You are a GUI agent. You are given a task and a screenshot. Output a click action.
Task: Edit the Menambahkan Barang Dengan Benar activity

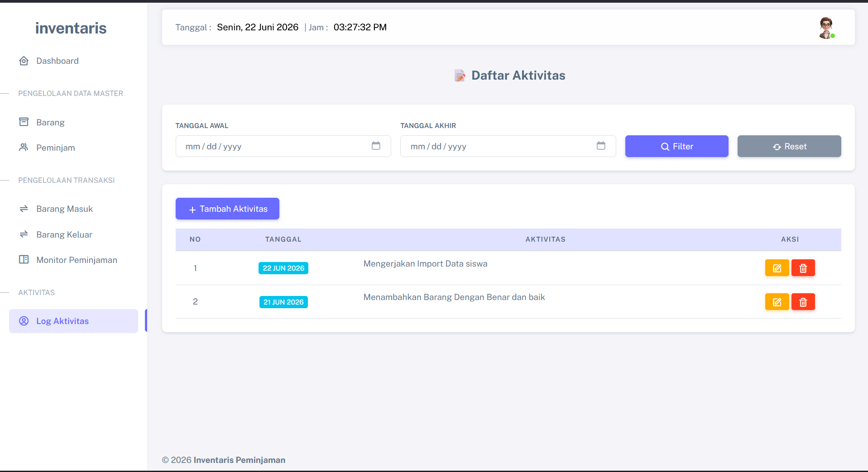pyautogui.click(x=777, y=302)
